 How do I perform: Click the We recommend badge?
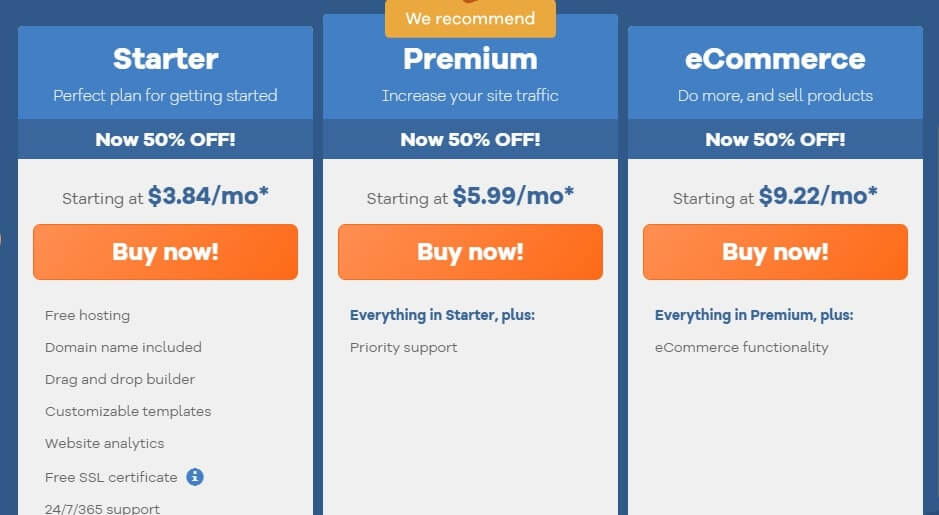470,19
